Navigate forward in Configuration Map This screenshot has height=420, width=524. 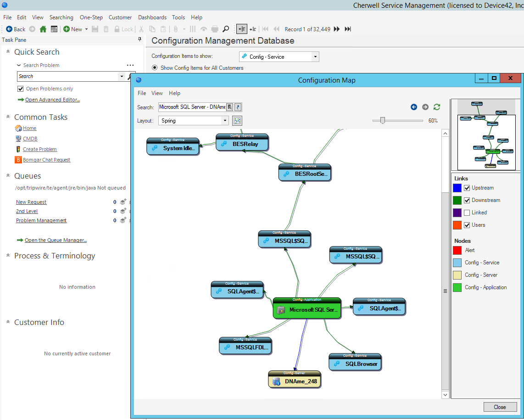click(x=425, y=107)
